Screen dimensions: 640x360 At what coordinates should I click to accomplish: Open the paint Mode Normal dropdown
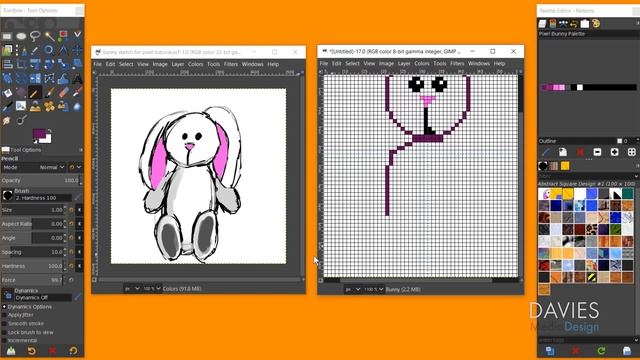pyautogui.click(x=33, y=167)
